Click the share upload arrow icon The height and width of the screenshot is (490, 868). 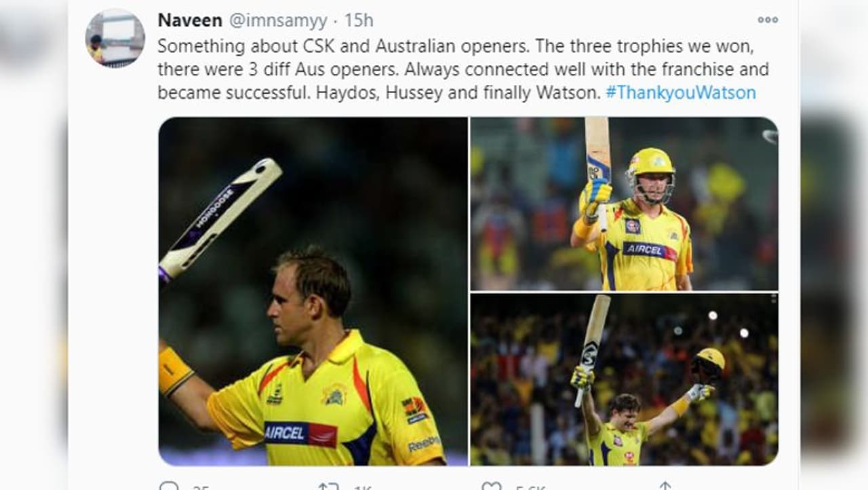665,486
